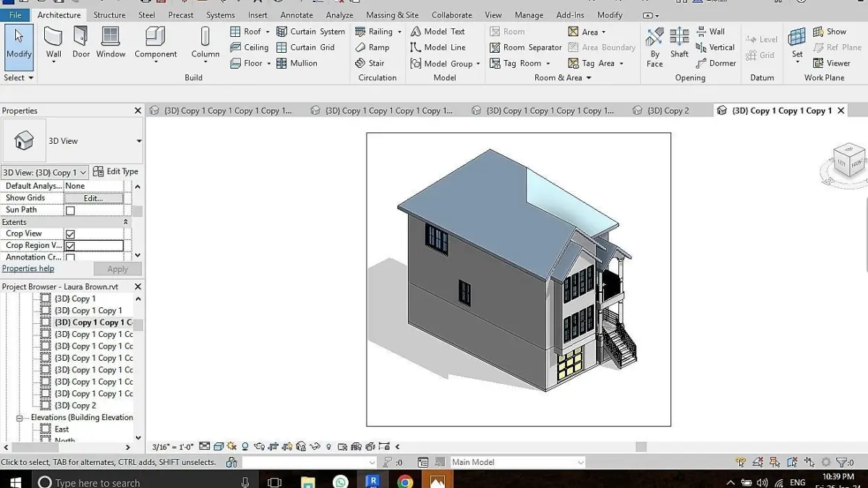
Task: Click the Mullion tool
Action: pos(297,64)
